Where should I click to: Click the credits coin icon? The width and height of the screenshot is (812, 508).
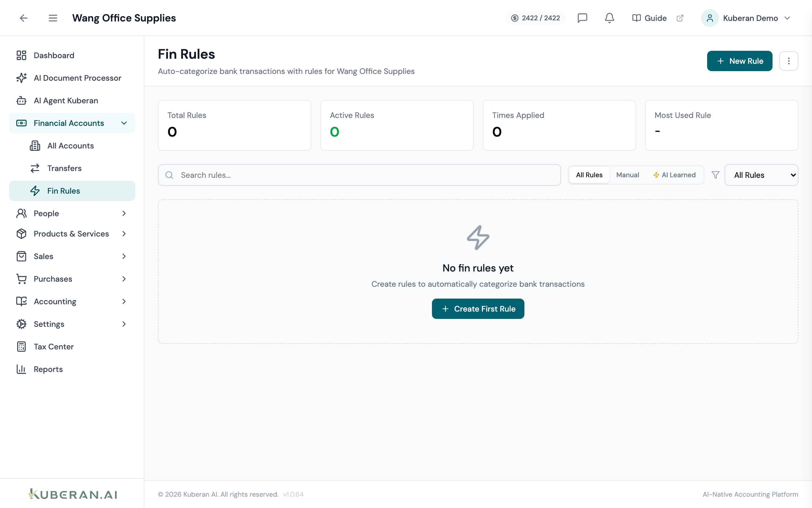pyautogui.click(x=515, y=18)
